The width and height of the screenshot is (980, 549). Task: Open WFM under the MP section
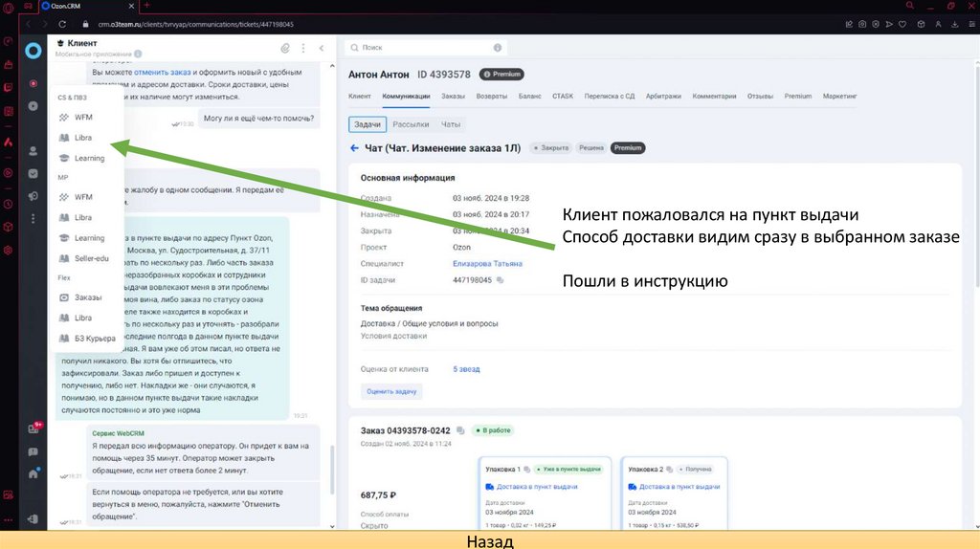click(x=82, y=197)
